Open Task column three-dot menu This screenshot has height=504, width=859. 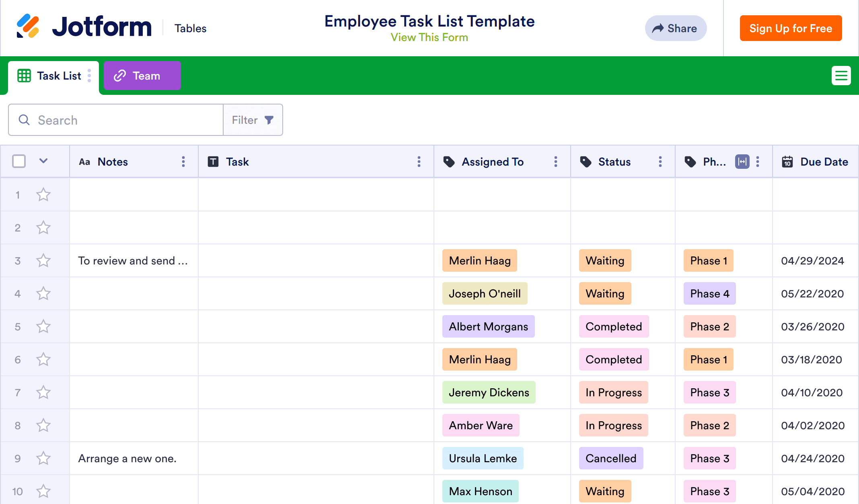[419, 162]
